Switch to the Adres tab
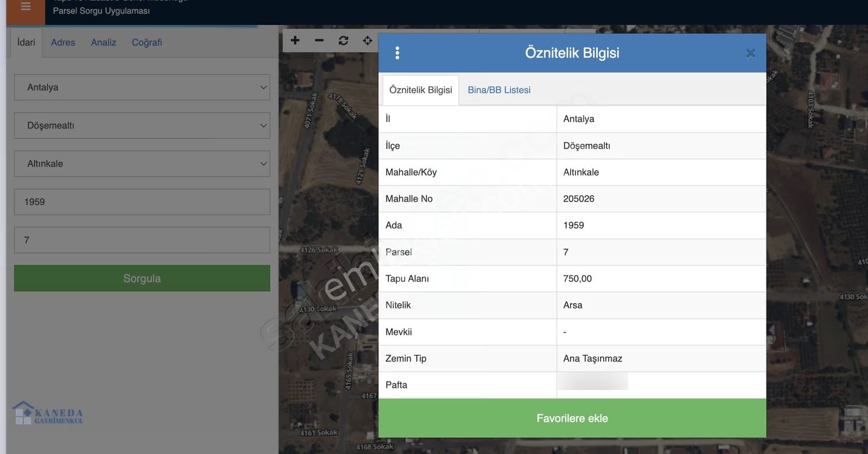868x454 pixels. coord(63,42)
